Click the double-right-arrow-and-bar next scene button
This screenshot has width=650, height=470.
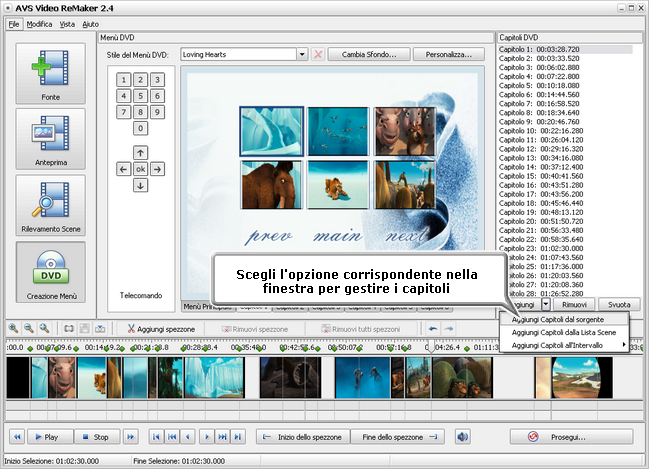(x=222, y=436)
